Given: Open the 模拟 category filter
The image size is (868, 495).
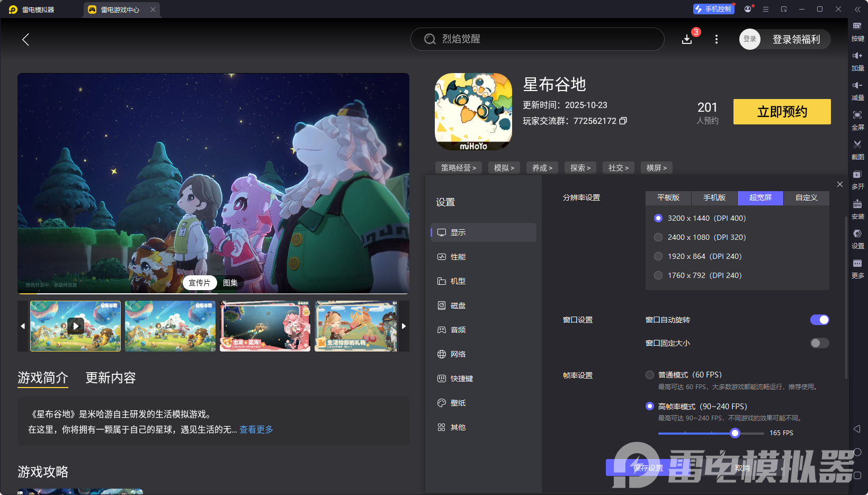Looking at the screenshot, I should 503,167.
